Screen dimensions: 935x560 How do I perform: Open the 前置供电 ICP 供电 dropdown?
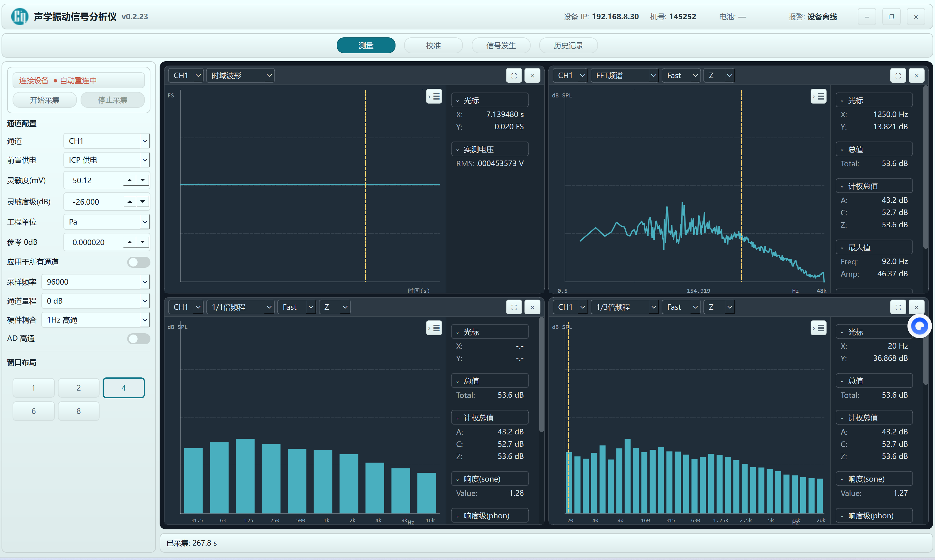pos(106,160)
